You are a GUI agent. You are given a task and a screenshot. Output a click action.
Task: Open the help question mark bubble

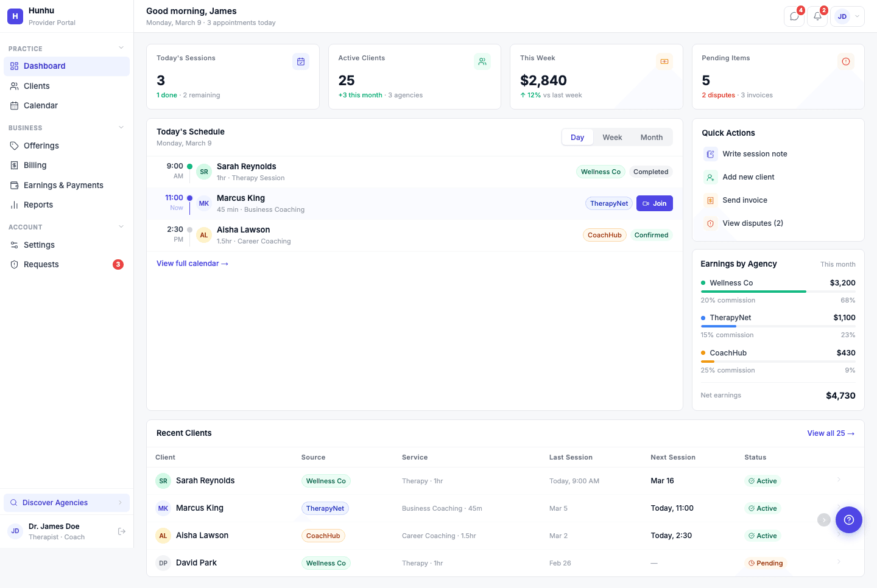(849, 520)
